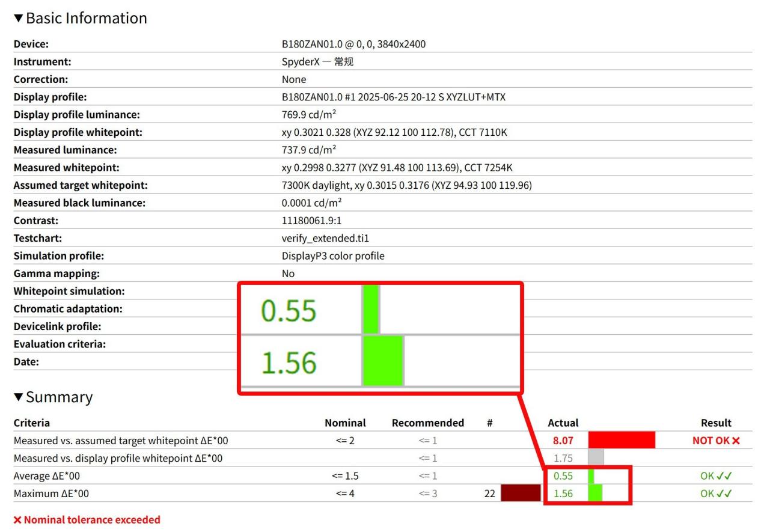
Task: Click the Actual column header
Action: click(563, 423)
